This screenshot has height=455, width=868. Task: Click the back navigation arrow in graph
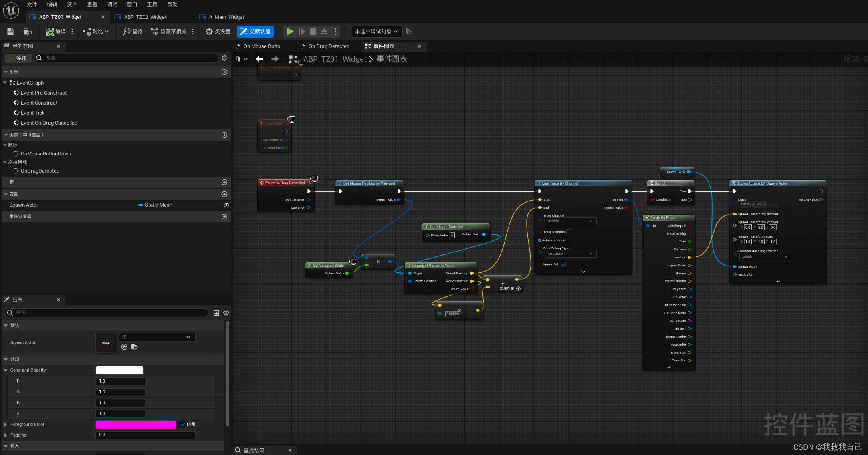point(260,59)
